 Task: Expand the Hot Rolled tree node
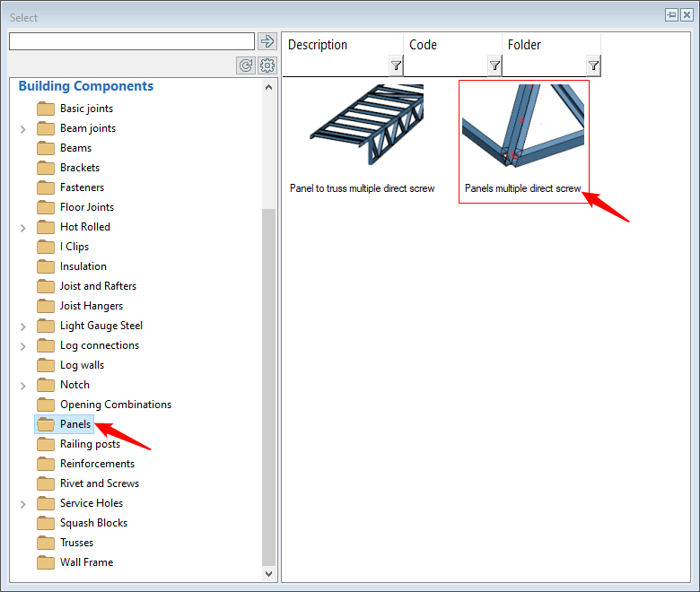point(22,228)
